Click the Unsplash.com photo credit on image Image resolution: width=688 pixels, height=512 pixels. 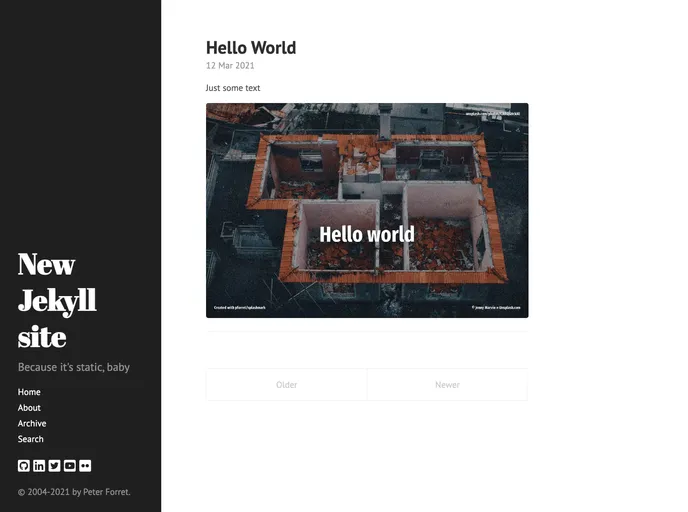click(496, 308)
